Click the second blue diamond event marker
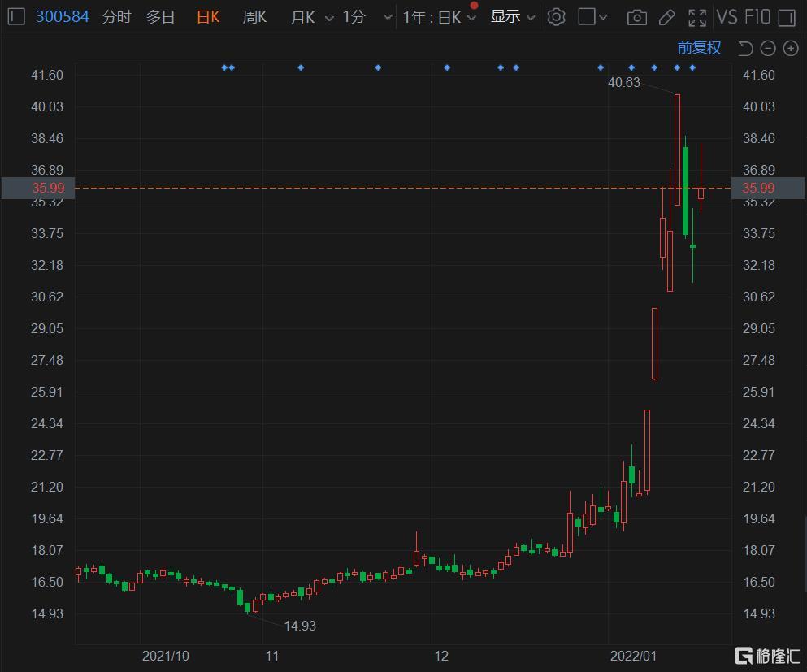The image size is (807, 672). coord(232,67)
